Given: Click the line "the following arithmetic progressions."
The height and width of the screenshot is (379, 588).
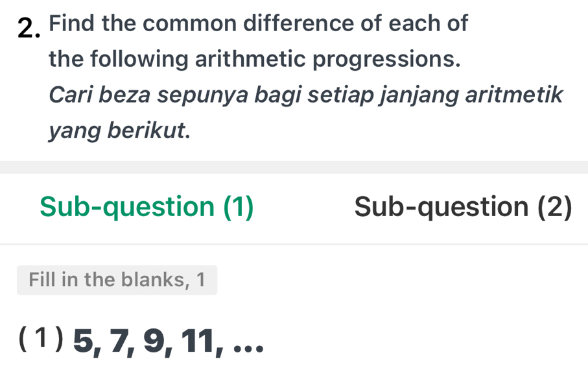Looking at the screenshot, I should point(255,60).
